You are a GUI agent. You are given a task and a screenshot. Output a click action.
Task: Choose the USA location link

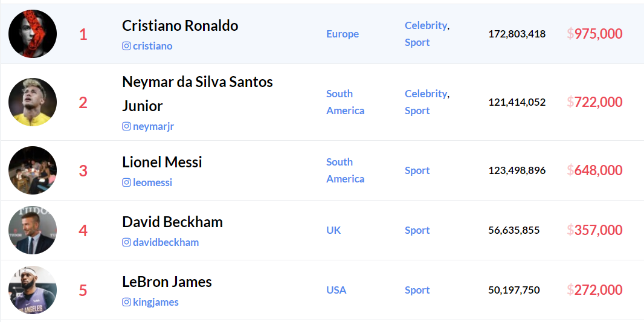tap(336, 290)
